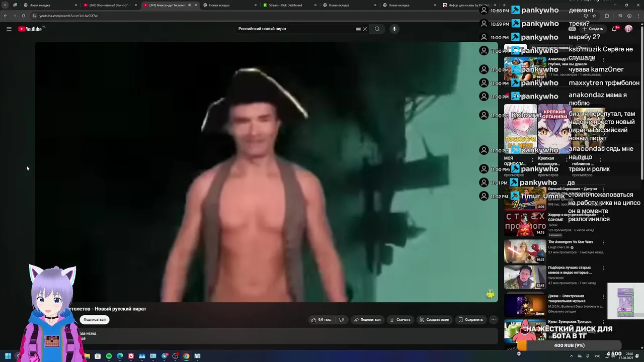The height and width of the screenshot is (362, 644).
Task: Open Windows Start menu
Action: [8, 356]
